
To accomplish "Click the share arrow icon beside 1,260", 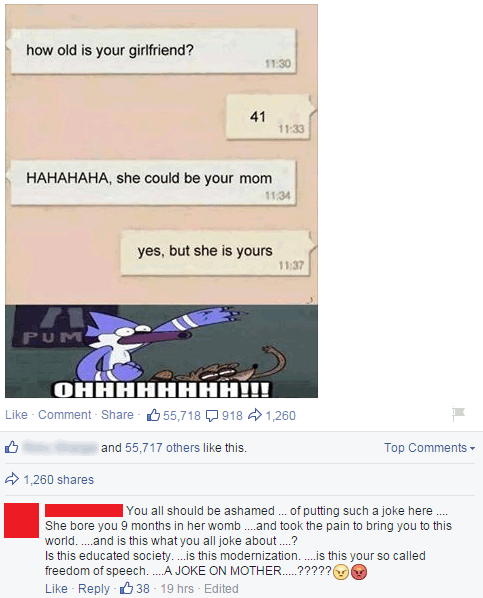I will (x=255, y=415).
